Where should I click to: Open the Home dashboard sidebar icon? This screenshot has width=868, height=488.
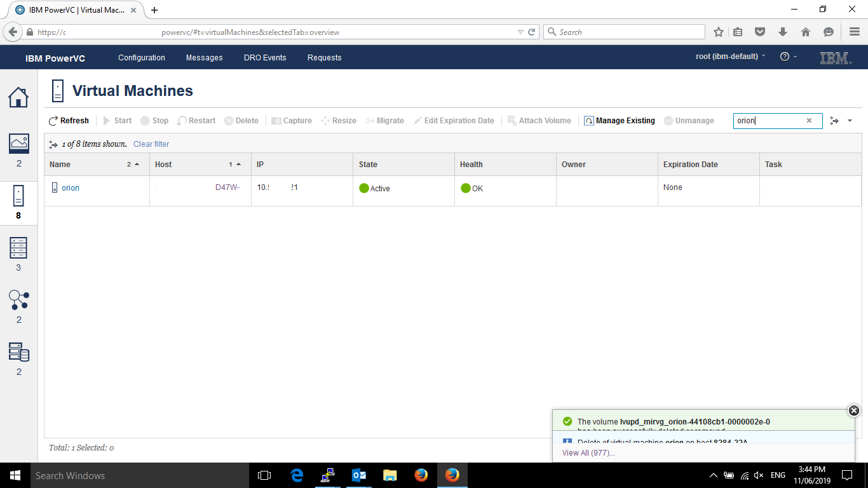point(18,97)
